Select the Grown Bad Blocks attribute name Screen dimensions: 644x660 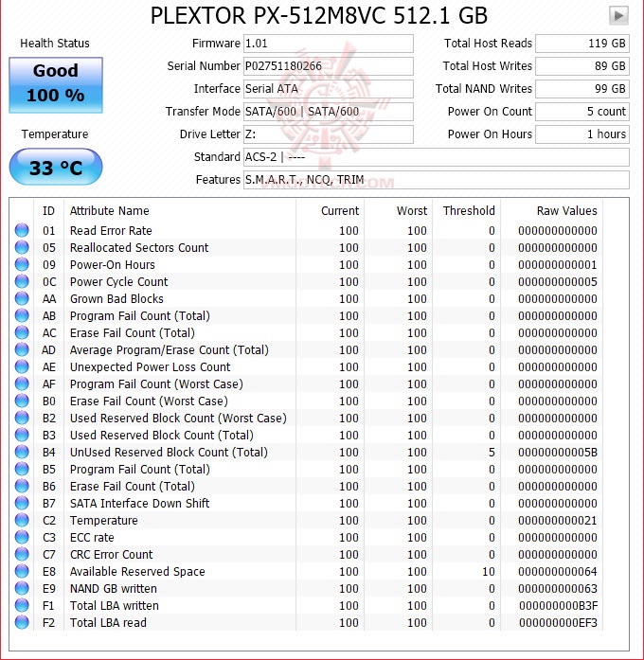(x=116, y=299)
